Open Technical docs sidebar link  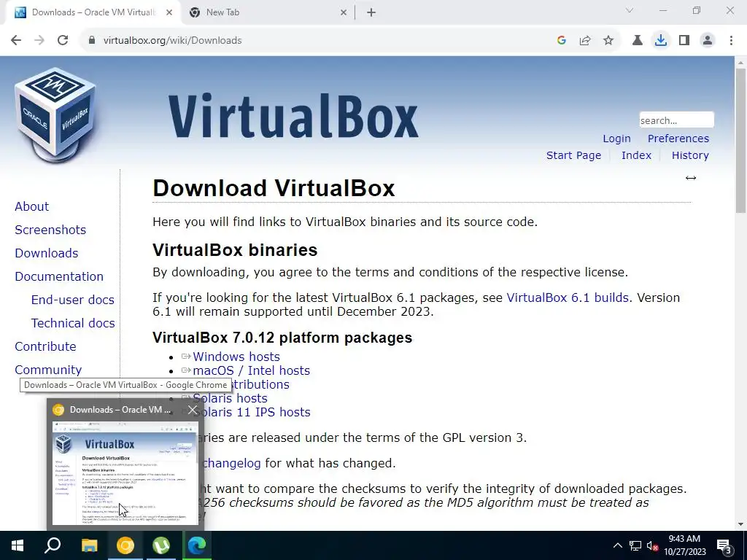[73, 323]
